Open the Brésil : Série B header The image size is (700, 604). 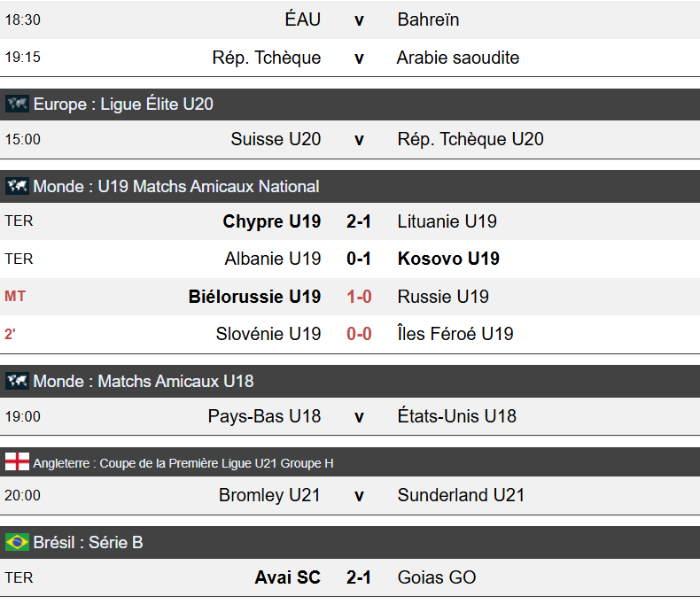(88, 542)
